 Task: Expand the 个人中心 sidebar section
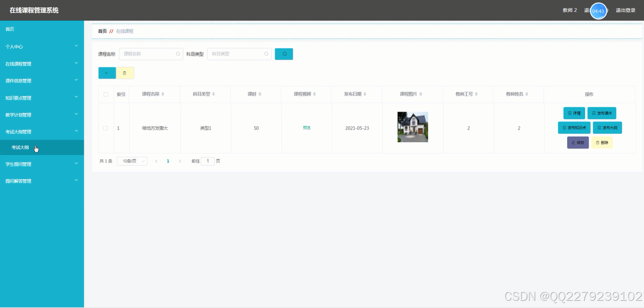click(42, 46)
